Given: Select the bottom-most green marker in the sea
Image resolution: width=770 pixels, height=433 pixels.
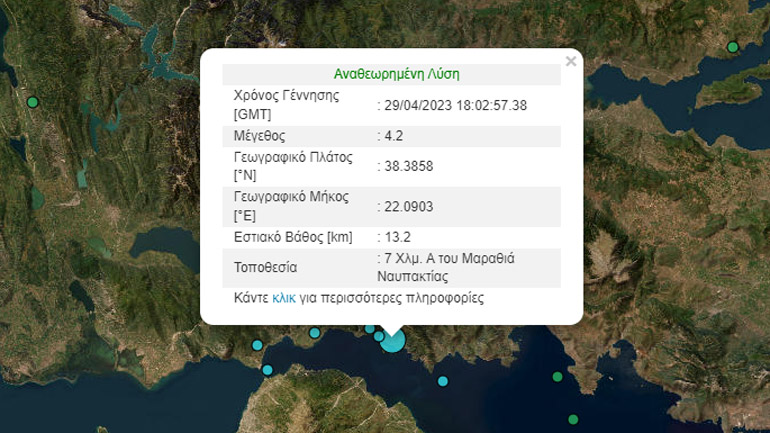Looking at the screenshot, I should click(573, 419).
